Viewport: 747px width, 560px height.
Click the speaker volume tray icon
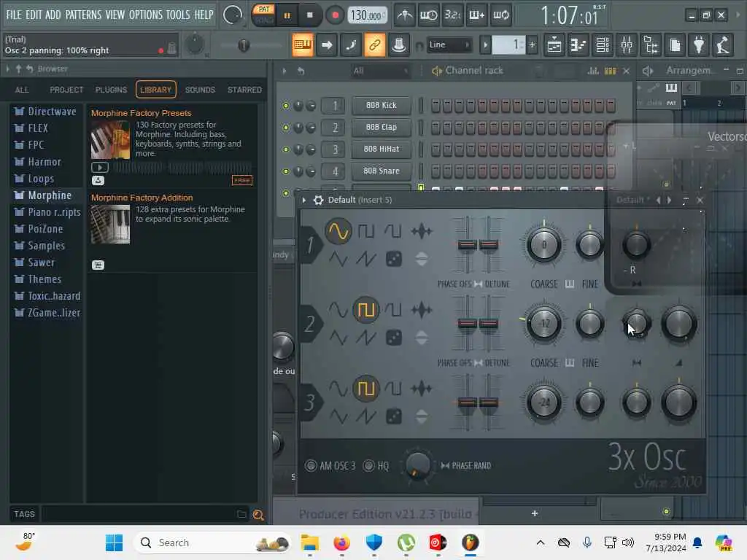628,542
